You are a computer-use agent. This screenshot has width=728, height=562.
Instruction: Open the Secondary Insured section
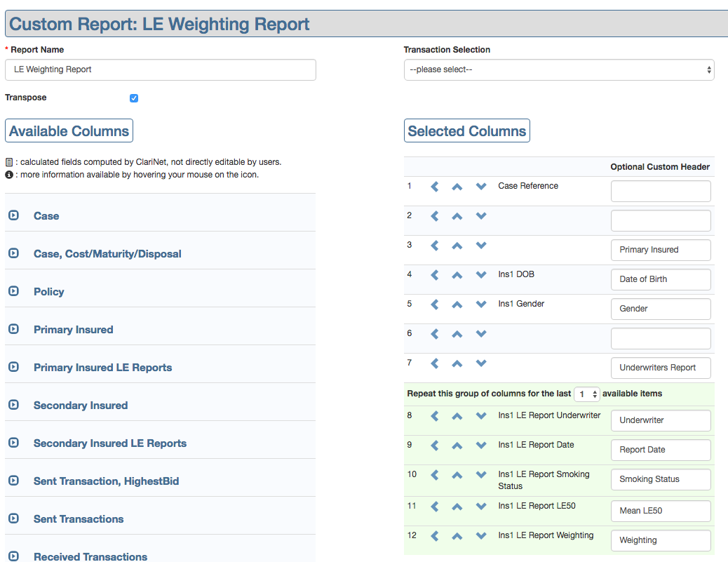(13, 406)
